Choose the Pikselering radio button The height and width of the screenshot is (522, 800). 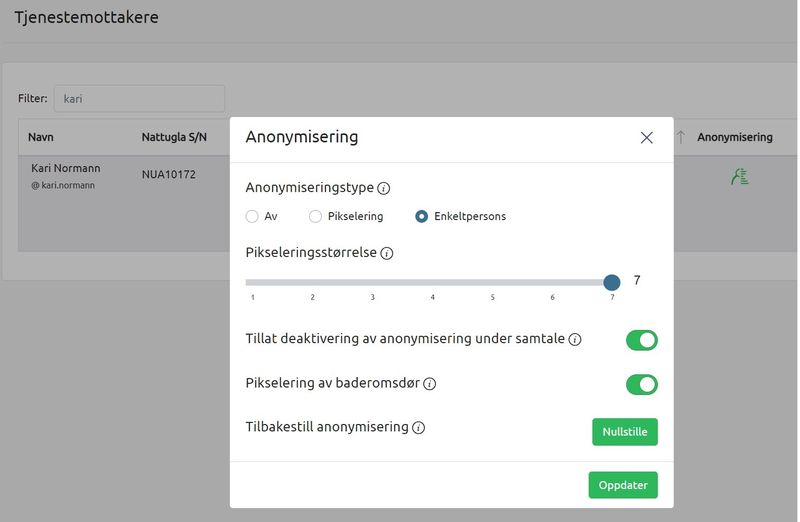coord(316,216)
